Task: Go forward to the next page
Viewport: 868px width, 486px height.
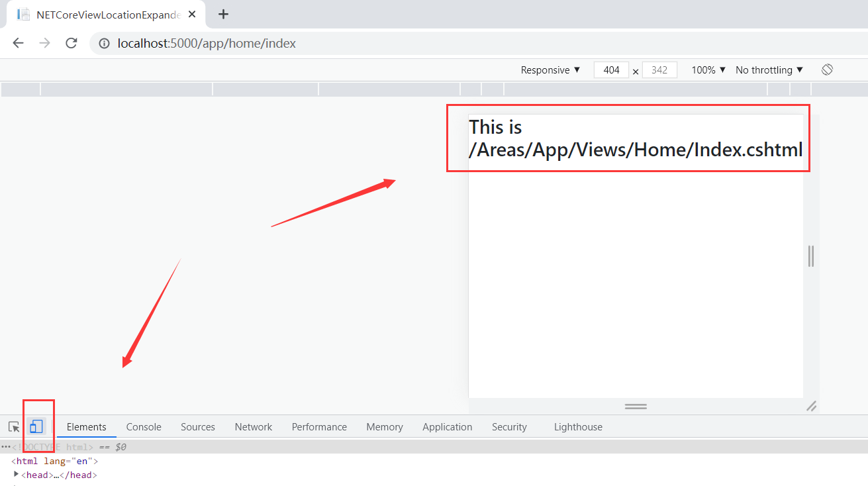Action: pos(44,43)
